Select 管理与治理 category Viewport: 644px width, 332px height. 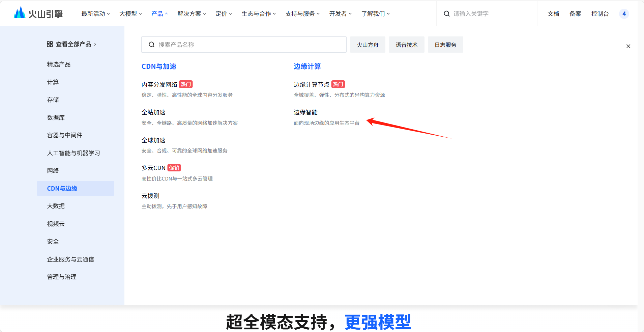[x=62, y=277]
